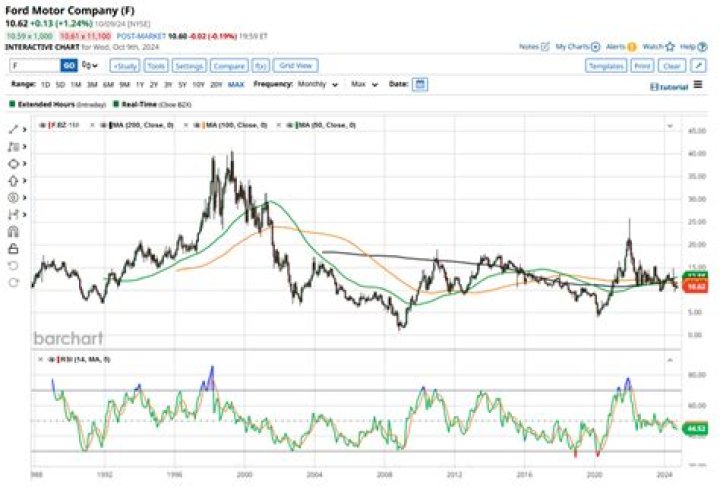The image size is (720, 489).
Task: Expand the annotation tool options arrow
Action: pos(24,147)
